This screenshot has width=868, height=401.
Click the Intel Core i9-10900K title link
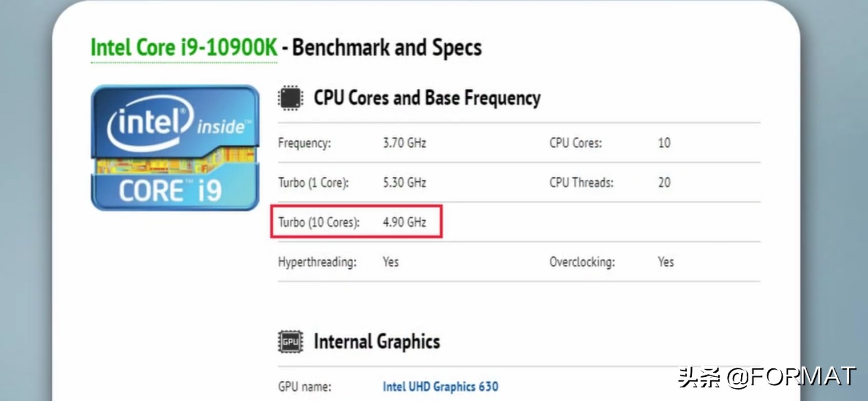183,48
